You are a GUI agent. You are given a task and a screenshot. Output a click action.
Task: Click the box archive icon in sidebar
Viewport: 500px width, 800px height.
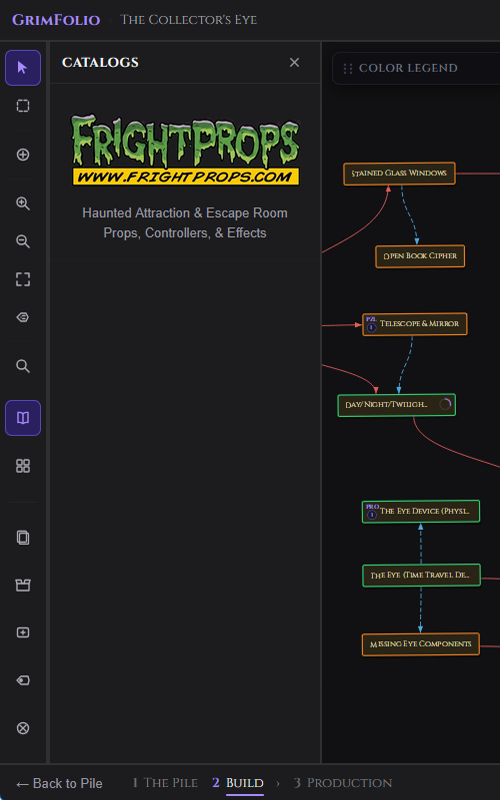click(x=23, y=585)
